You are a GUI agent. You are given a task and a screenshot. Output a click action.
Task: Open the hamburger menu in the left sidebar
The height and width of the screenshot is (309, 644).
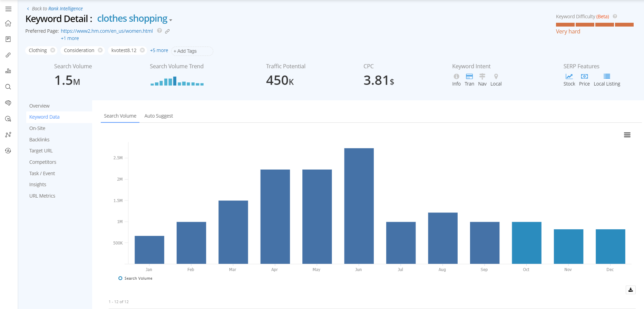[8, 9]
